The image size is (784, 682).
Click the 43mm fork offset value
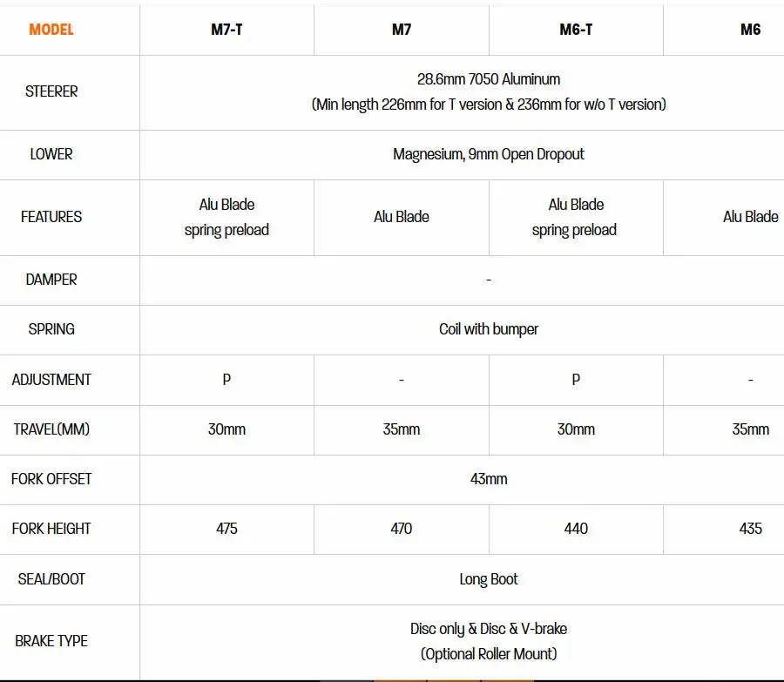tap(489, 479)
